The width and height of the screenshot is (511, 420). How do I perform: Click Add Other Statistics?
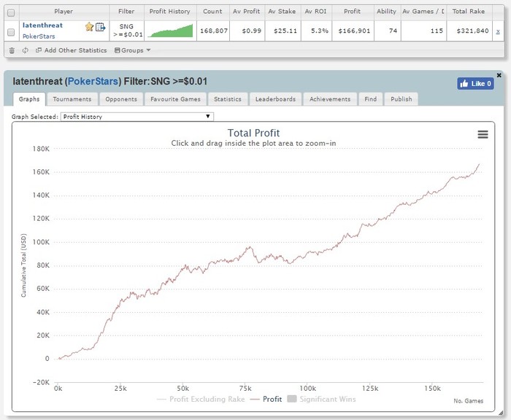click(x=71, y=50)
